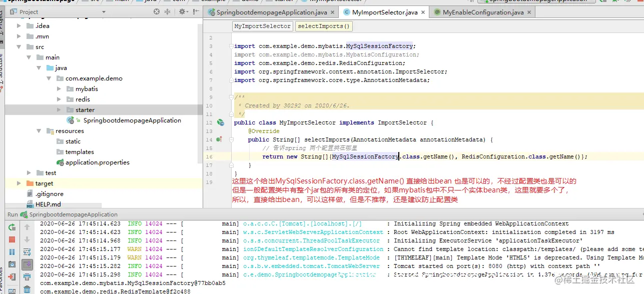
Task: Click the MybatisConfiguration import line
Action: pos(327,54)
